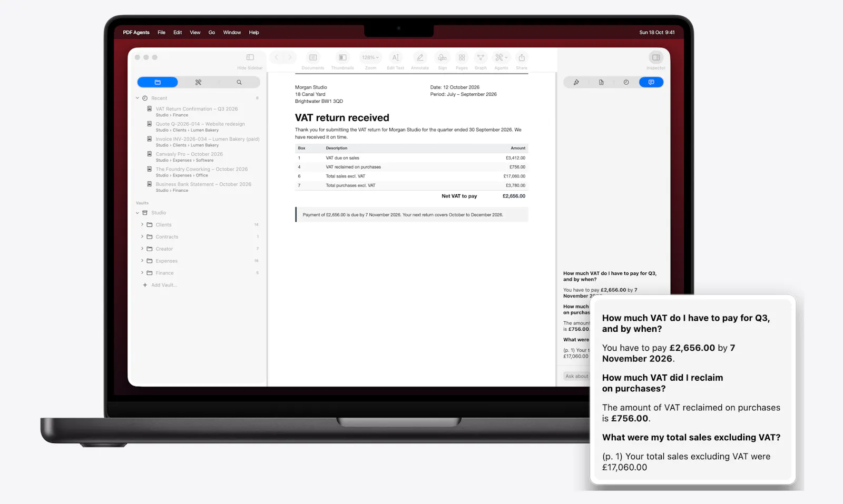Click the VAT return received heading
Image resolution: width=843 pixels, height=504 pixels.
[x=342, y=118]
